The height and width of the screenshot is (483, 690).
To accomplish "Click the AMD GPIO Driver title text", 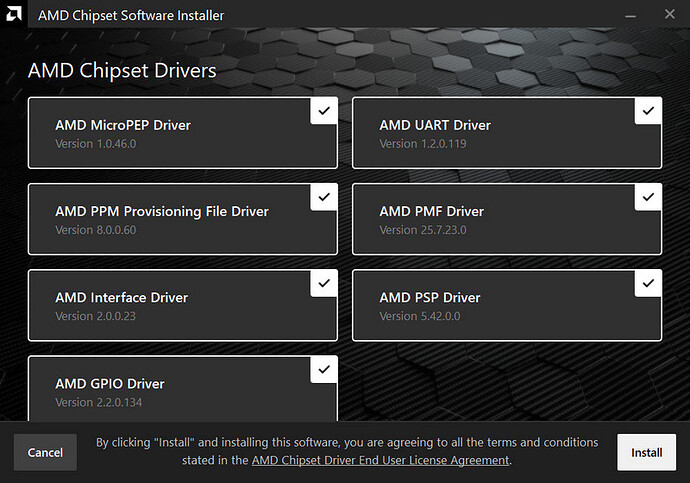I will click(110, 384).
